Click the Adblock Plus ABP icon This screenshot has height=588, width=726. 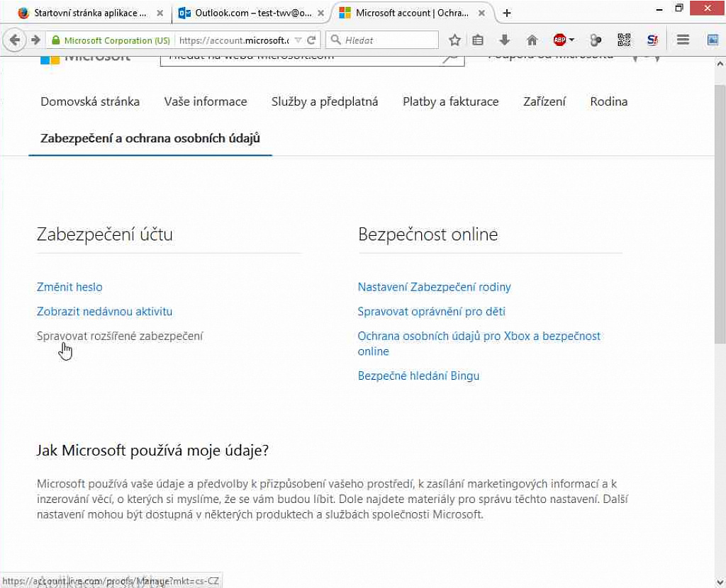(x=559, y=40)
